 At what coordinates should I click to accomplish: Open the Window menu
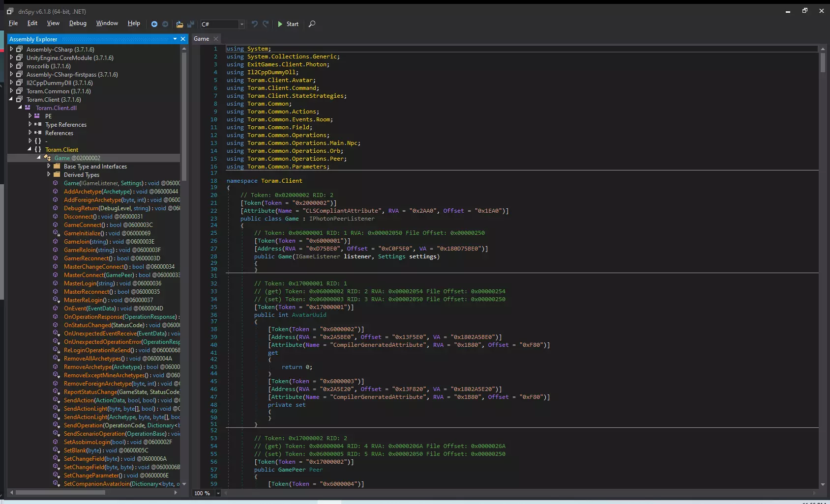coord(107,23)
